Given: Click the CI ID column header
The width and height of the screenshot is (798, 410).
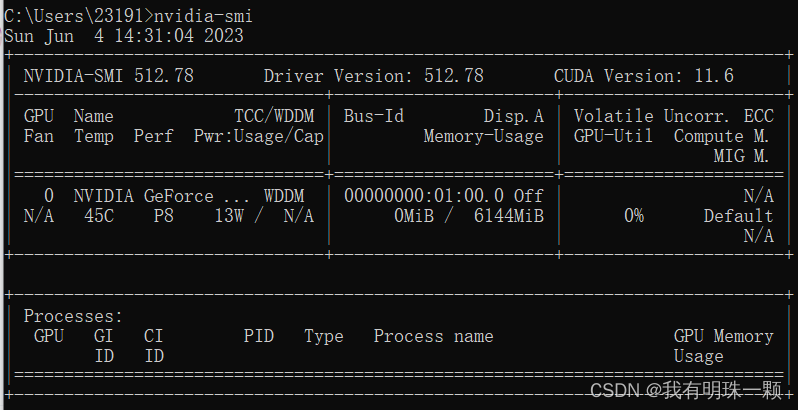Looking at the screenshot, I should click(154, 346).
